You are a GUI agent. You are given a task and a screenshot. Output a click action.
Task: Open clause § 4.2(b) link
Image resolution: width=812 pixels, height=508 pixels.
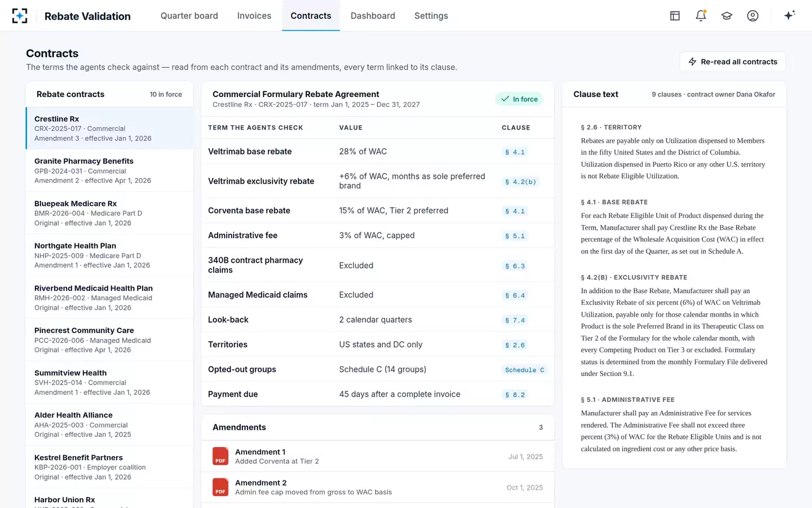pos(520,182)
